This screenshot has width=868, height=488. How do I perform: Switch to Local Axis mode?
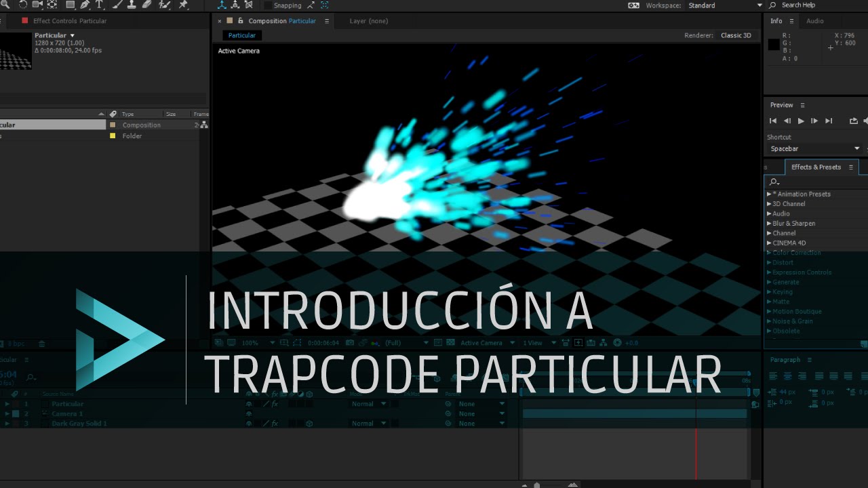[222, 5]
